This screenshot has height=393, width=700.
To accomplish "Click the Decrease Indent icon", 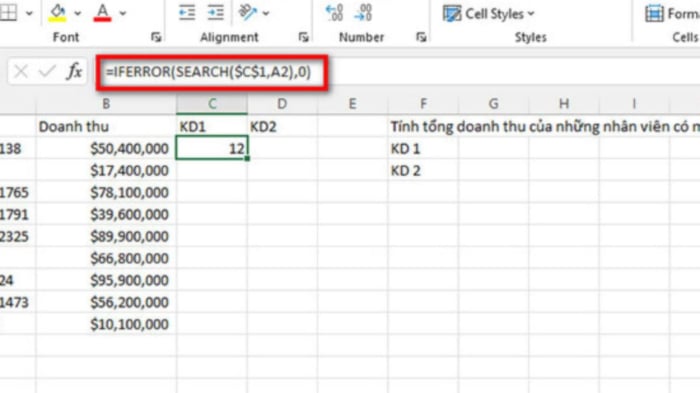I will click(x=187, y=13).
